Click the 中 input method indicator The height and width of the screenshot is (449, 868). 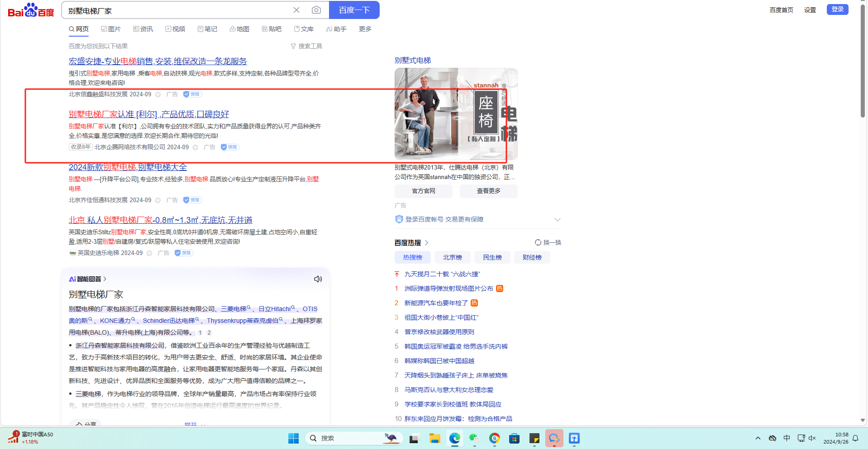point(787,438)
